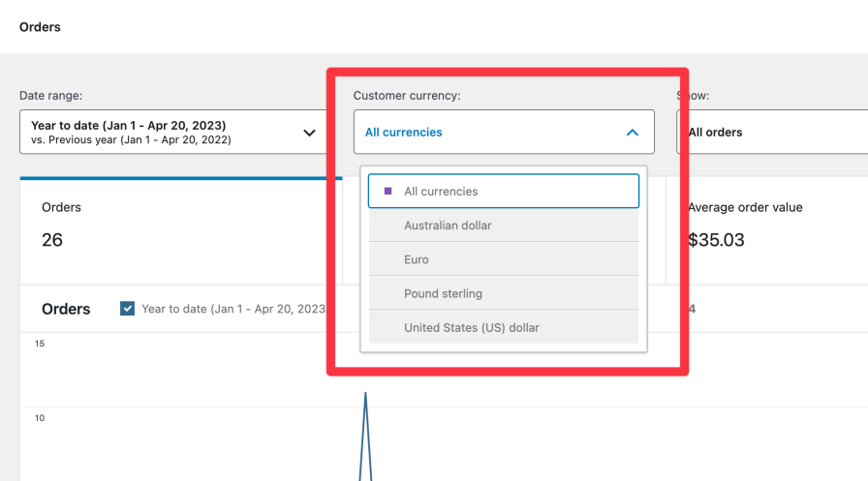This screenshot has height=481, width=868.
Task: Click the Customer currency dropdown field
Action: pyautogui.click(x=503, y=133)
